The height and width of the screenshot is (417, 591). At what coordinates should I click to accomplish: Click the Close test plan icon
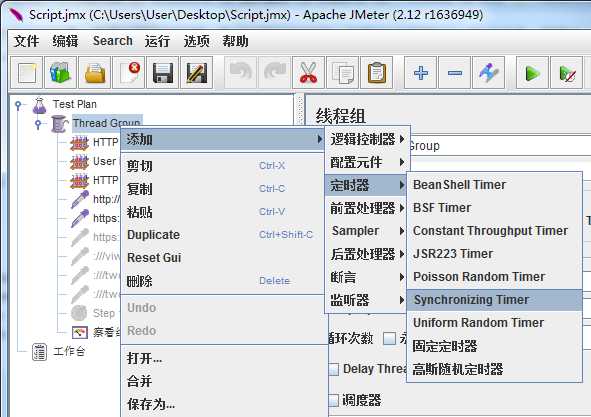point(129,73)
